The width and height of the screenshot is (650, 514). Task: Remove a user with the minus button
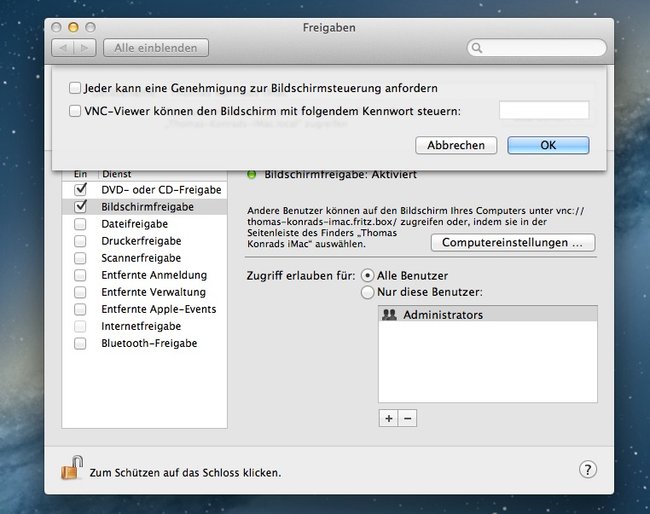click(407, 418)
